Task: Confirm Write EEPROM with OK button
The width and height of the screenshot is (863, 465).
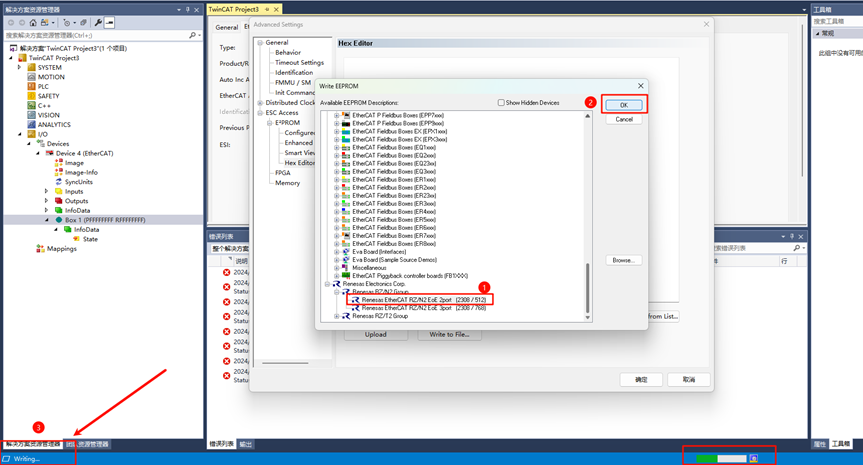Action: [x=624, y=105]
